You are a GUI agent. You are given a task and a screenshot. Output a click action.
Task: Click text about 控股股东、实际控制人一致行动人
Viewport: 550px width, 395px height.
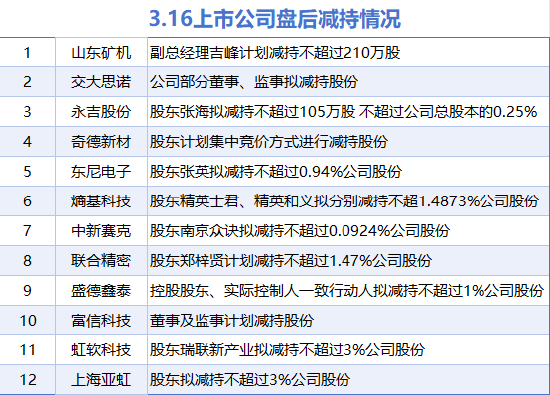click(x=347, y=290)
